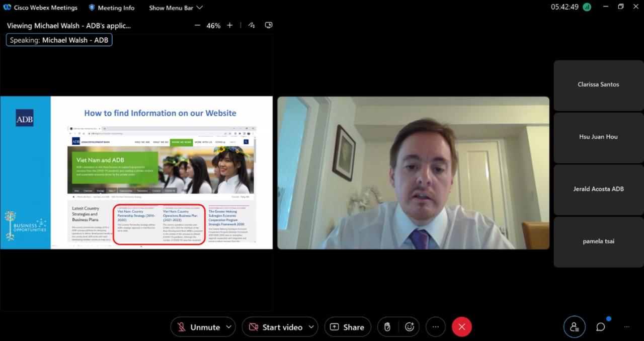Click the Speaking: Michael Walsh - ADB label
The image size is (644, 341).
click(x=59, y=40)
